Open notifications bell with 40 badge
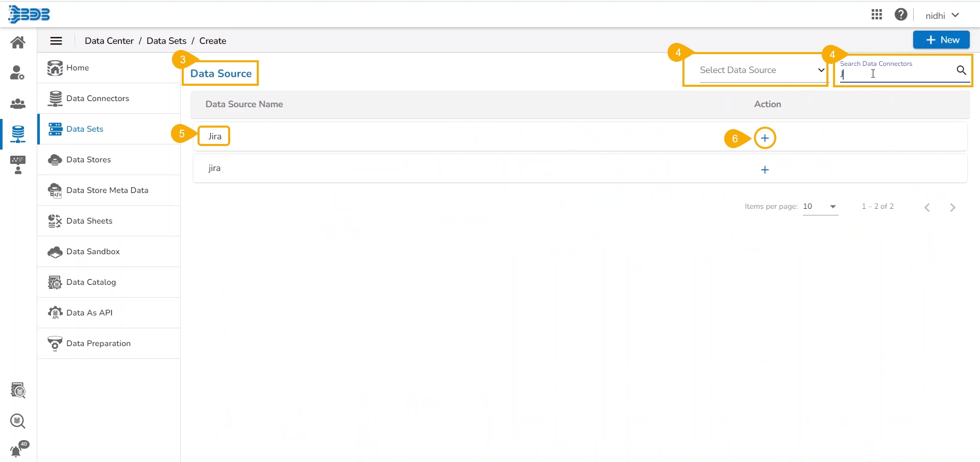The width and height of the screenshot is (980, 462). [19, 449]
